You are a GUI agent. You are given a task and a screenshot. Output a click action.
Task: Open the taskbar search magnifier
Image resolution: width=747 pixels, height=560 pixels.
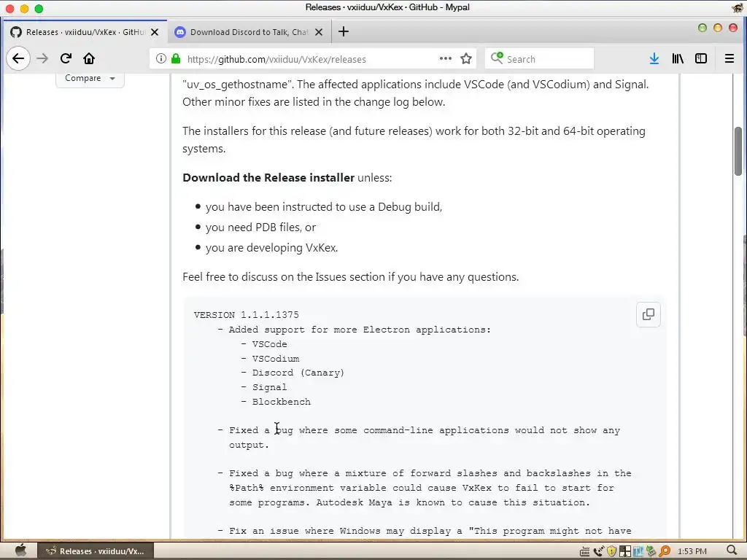[x=732, y=551]
